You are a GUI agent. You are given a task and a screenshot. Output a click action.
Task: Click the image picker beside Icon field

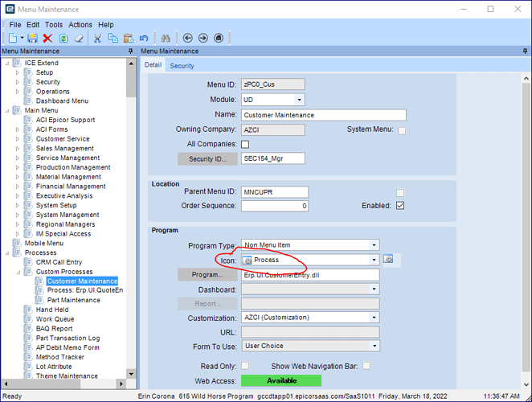388,260
